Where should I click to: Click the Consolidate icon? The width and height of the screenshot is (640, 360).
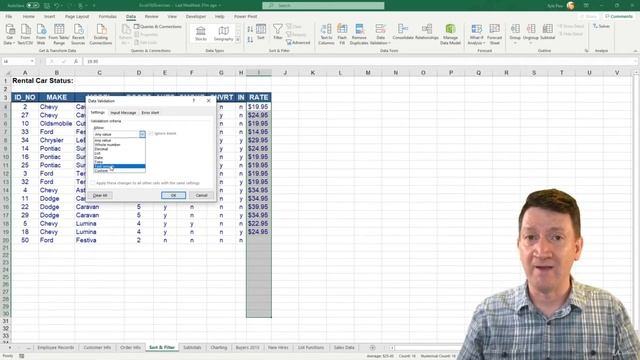pos(403,31)
